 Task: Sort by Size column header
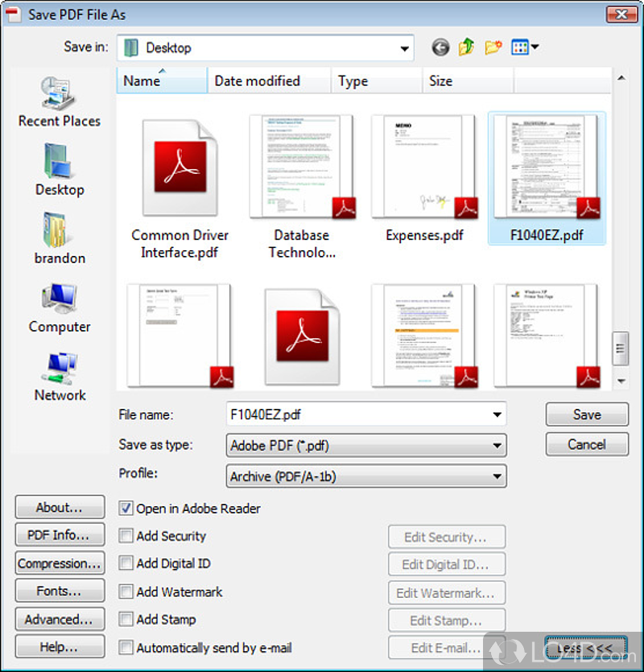point(469,80)
